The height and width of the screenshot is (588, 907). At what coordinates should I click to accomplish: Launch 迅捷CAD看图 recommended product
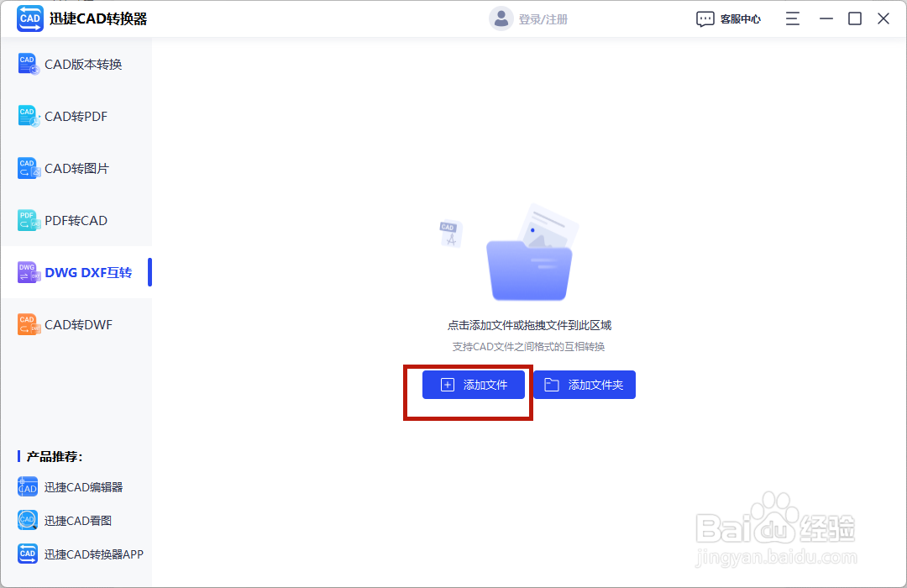(76, 520)
